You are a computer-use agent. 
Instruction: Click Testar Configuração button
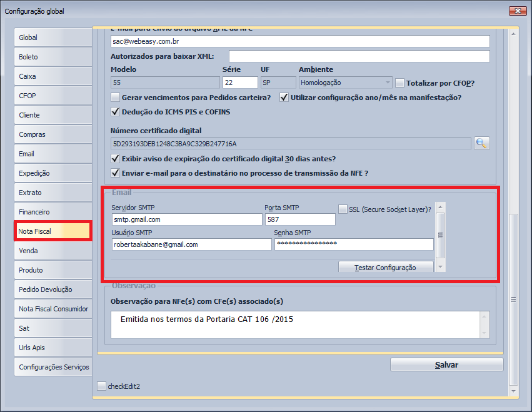click(386, 267)
